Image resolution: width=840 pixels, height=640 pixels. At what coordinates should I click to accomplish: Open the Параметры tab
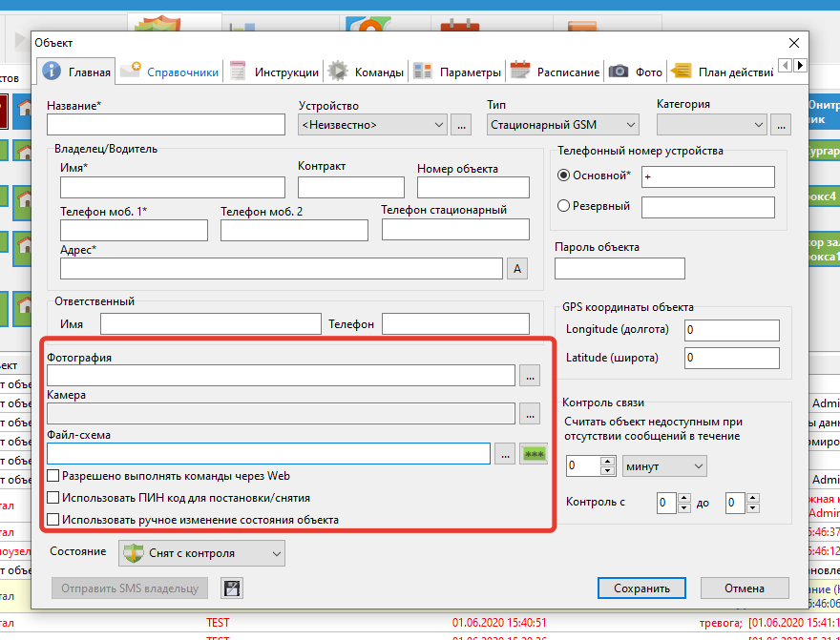(458, 72)
